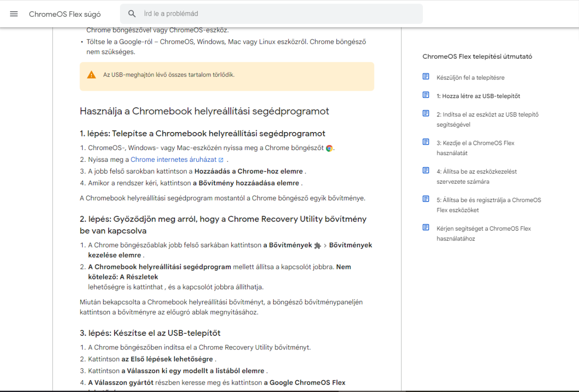Click heading 2. lépés: Győződjön meg arról
This screenshot has width=579, height=392.
pos(223,225)
